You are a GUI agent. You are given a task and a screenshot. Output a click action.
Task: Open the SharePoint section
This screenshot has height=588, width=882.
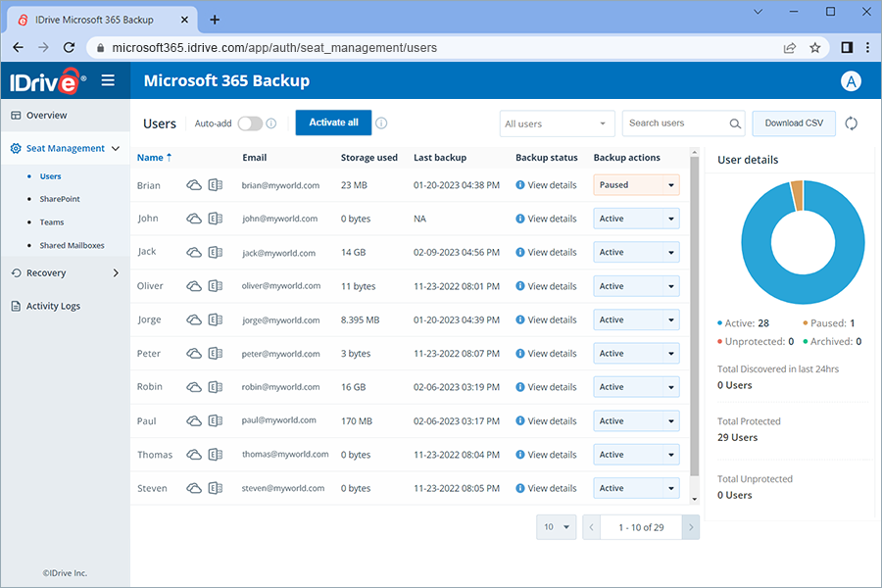click(x=60, y=199)
